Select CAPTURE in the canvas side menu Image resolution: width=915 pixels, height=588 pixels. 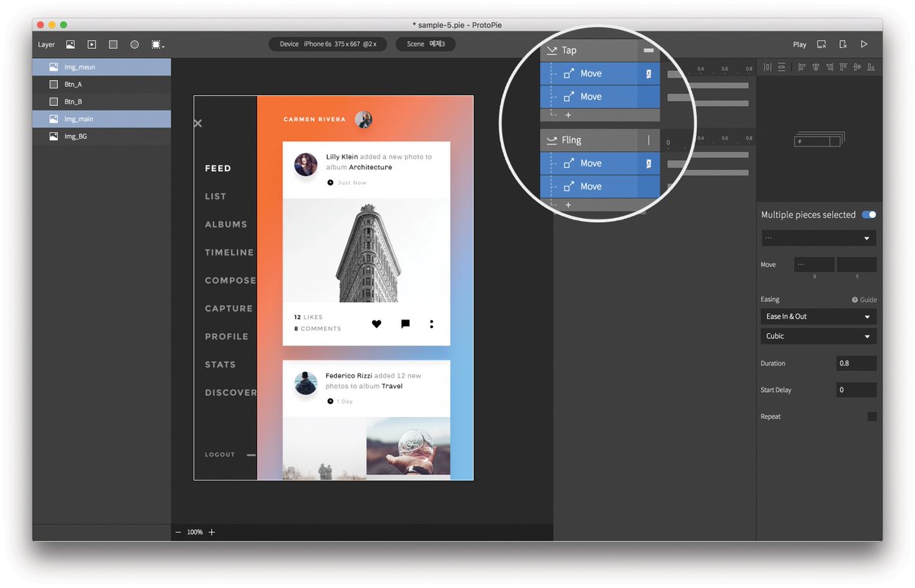229,309
